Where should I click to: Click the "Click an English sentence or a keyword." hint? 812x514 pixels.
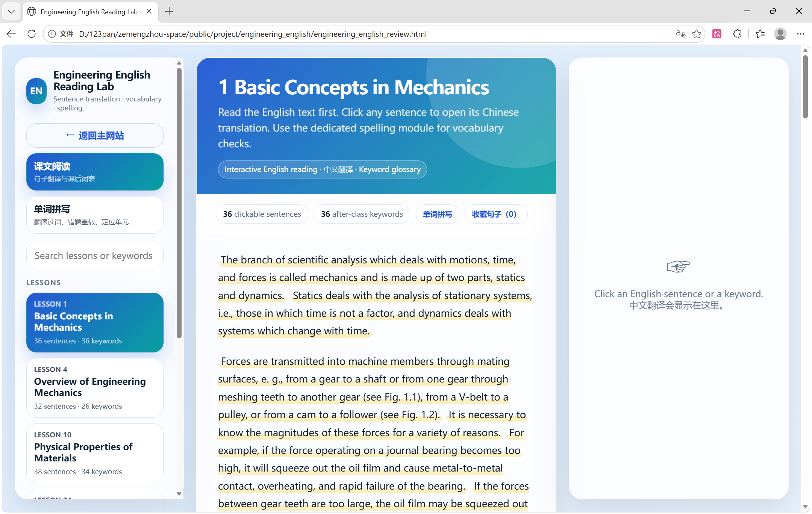[x=679, y=294]
